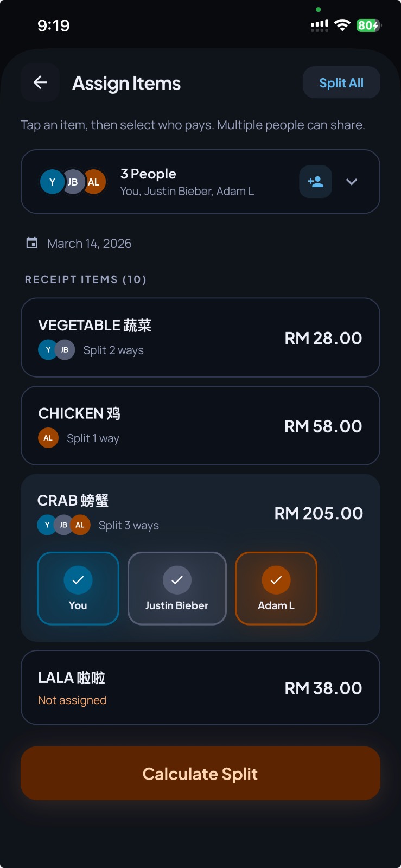Uncheck Adam L for the CRAB item
Screen dimensions: 401x868
[x=276, y=588]
